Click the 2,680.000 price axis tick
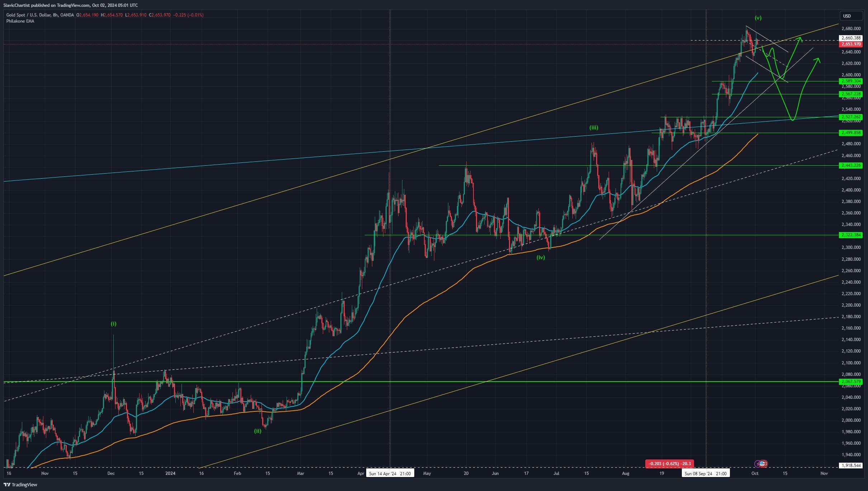This screenshot has height=491, width=868. [x=851, y=29]
